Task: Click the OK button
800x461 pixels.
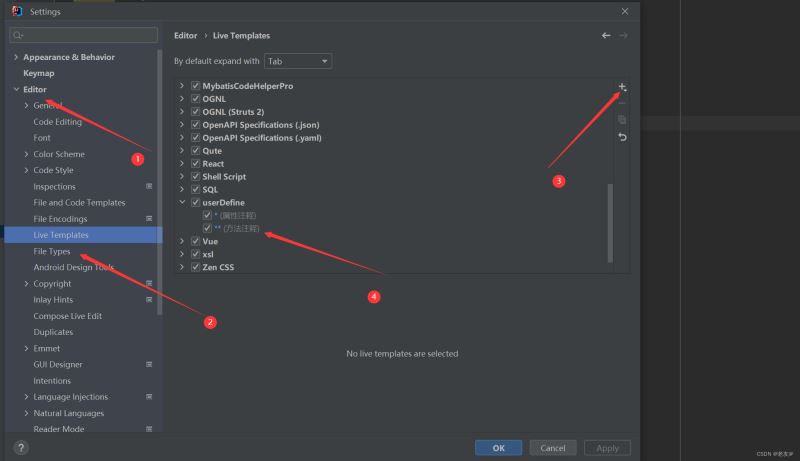Action: tap(498, 448)
